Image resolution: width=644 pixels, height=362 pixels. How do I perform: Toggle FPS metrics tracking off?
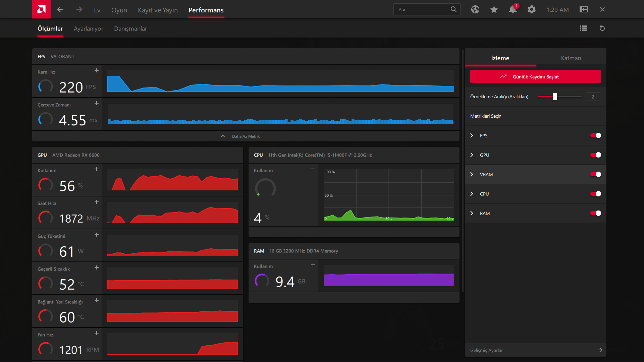pos(595,136)
